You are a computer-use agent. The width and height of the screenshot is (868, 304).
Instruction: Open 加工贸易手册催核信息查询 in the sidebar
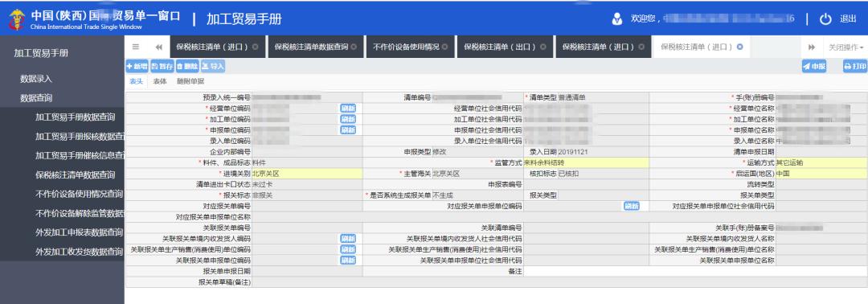(80, 155)
